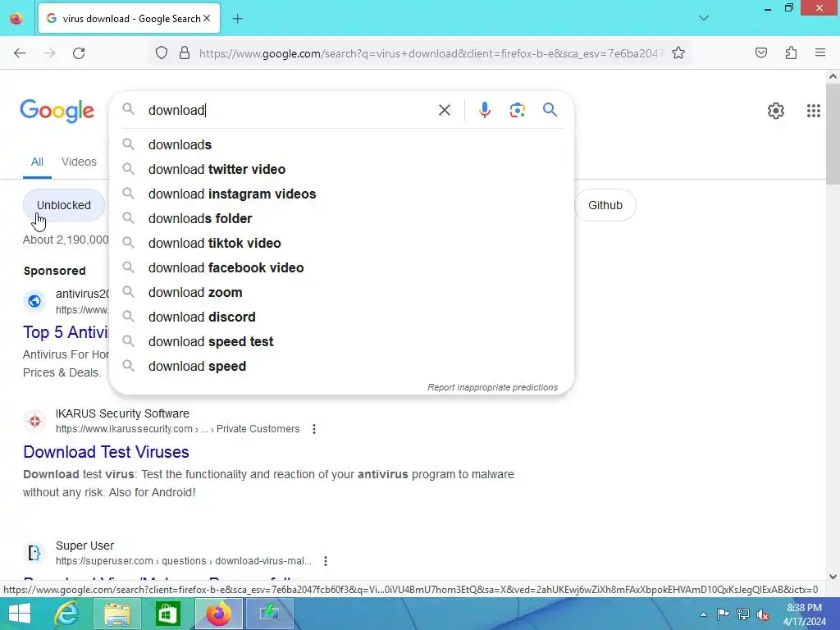Screen dimensions: 840x630
Task: Open Google quick settings gear
Action: [x=775, y=111]
